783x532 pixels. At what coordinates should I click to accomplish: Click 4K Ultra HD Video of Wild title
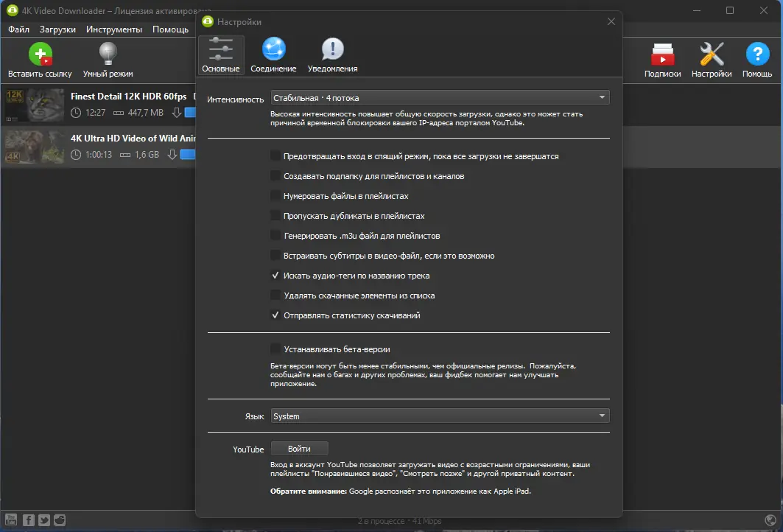coord(133,139)
